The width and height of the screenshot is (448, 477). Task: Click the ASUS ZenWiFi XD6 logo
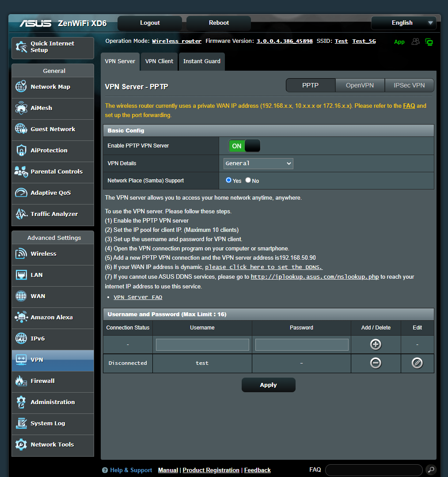[x=63, y=23]
